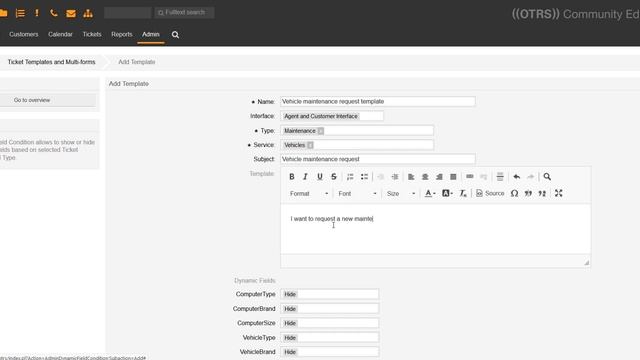Open the editor find tool
The image size is (640, 360).
[x=547, y=177]
